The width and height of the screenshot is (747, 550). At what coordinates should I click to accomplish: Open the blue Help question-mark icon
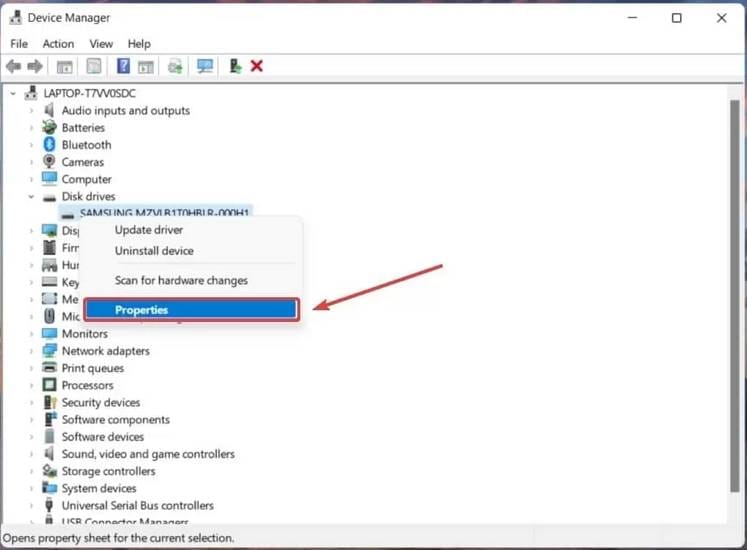(x=123, y=66)
